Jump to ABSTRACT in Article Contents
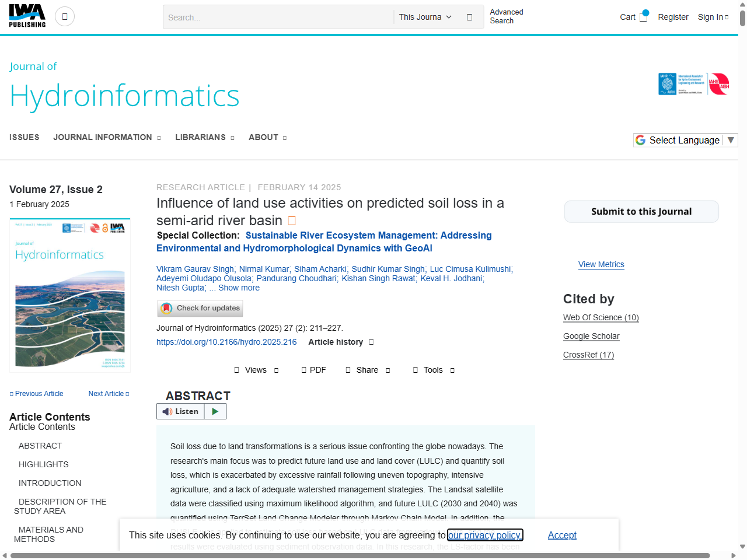 (40, 446)
